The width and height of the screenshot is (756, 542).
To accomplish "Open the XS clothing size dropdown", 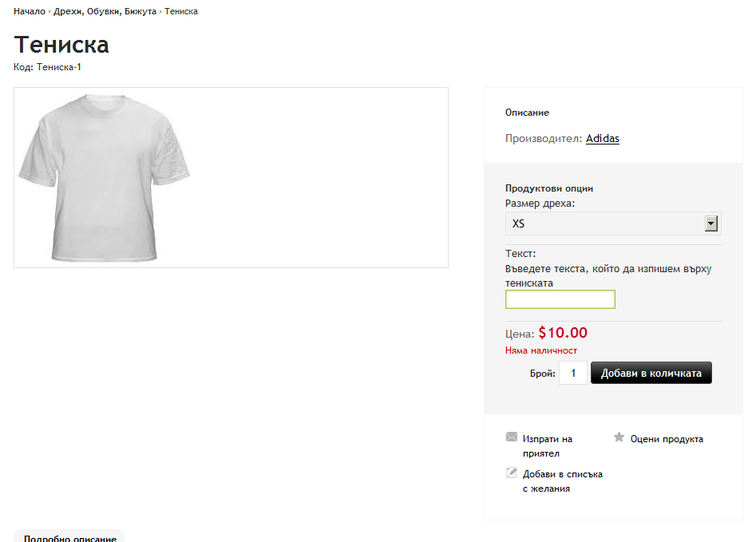I will click(x=604, y=224).
